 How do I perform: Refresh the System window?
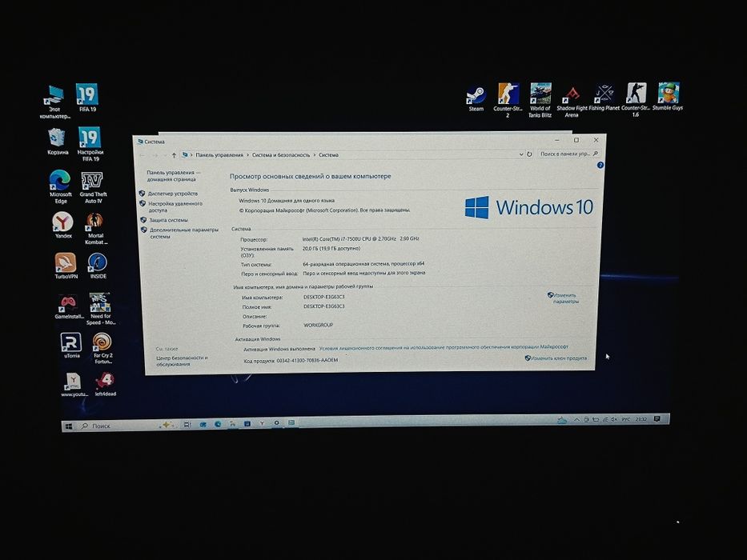[x=528, y=154]
